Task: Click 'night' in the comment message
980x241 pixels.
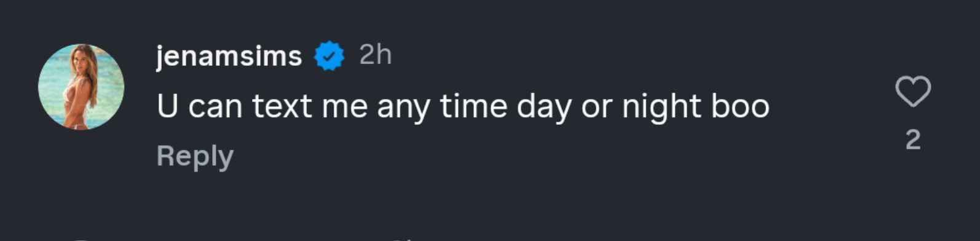Action: click(x=662, y=108)
